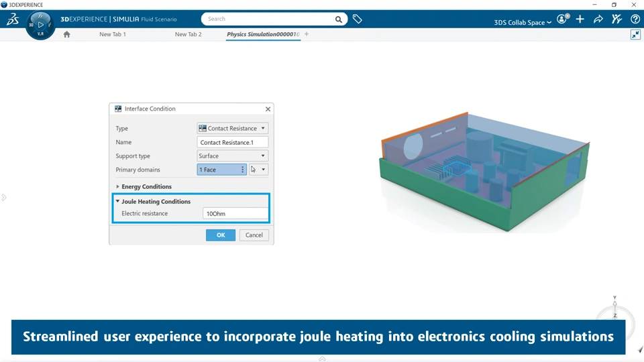
Task: Switch to New Tab 2
Action: (x=188, y=34)
